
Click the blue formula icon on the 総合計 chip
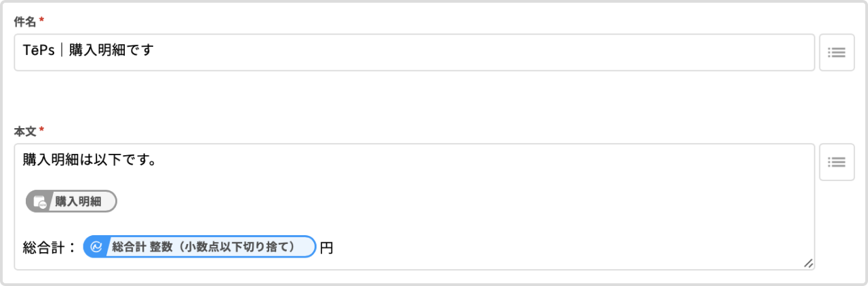96,247
